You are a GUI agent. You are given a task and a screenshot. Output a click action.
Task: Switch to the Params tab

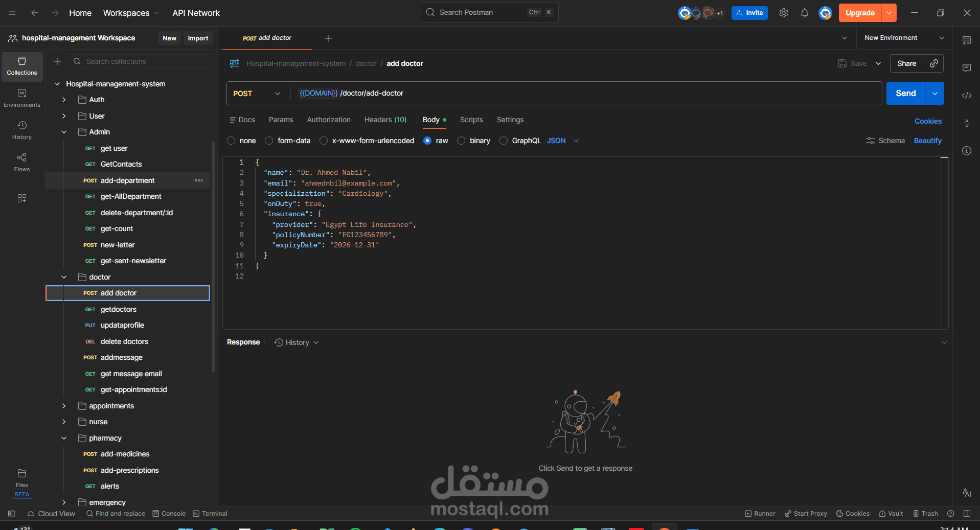pyautogui.click(x=281, y=120)
